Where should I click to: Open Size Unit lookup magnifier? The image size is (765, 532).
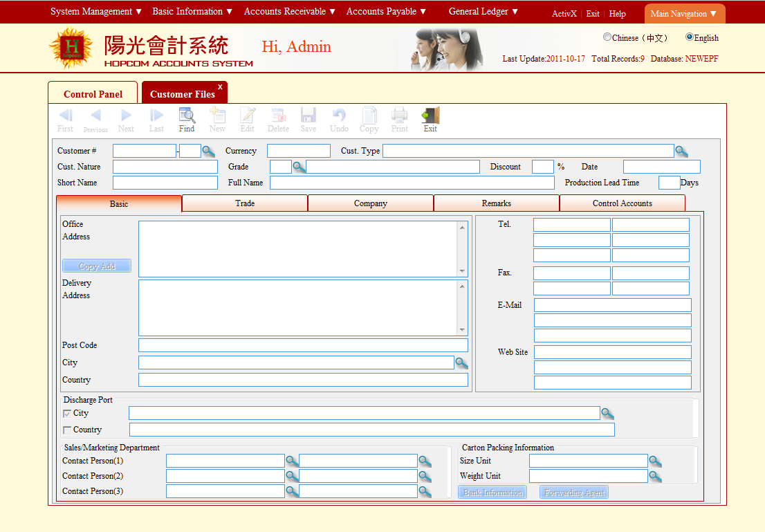point(655,461)
